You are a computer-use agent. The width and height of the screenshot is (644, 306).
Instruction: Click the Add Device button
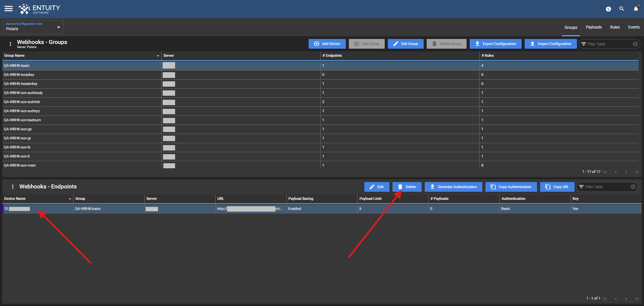(x=327, y=44)
